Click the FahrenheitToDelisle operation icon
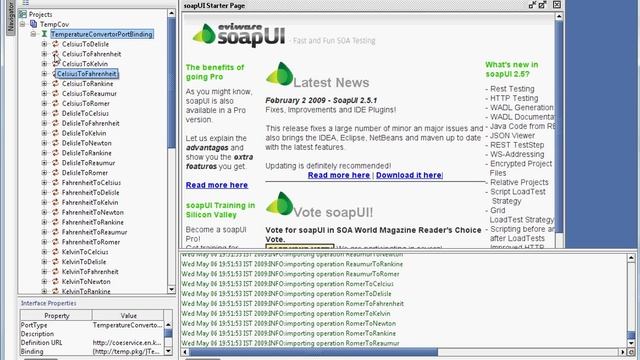The width and height of the screenshot is (640, 360). (x=56, y=192)
